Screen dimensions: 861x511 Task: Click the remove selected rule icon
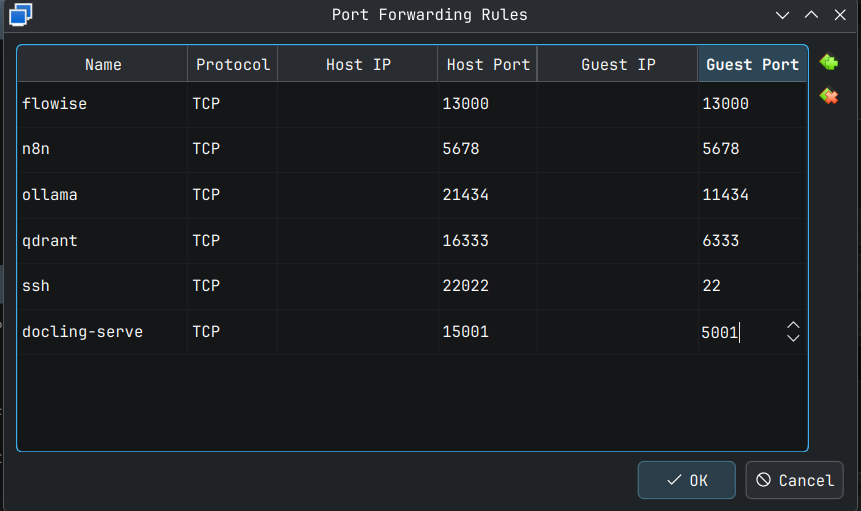pos(828,96)
